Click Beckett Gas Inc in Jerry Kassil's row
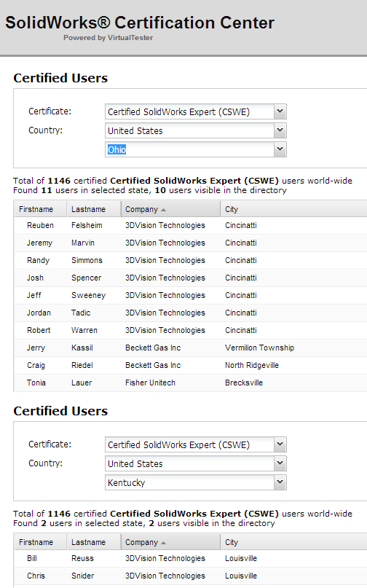 point(153,348)
